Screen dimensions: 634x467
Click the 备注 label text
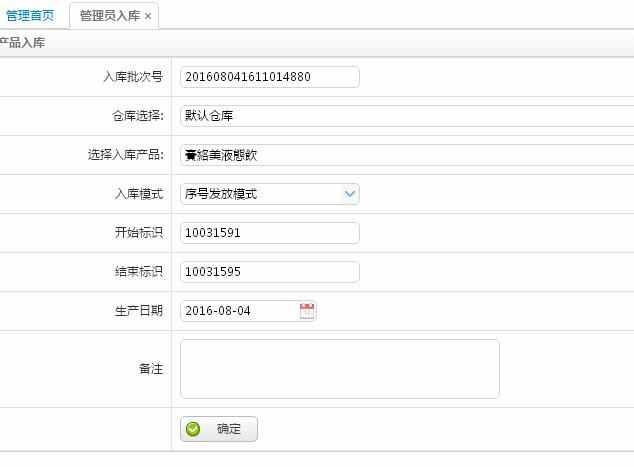tap(150, 369)
